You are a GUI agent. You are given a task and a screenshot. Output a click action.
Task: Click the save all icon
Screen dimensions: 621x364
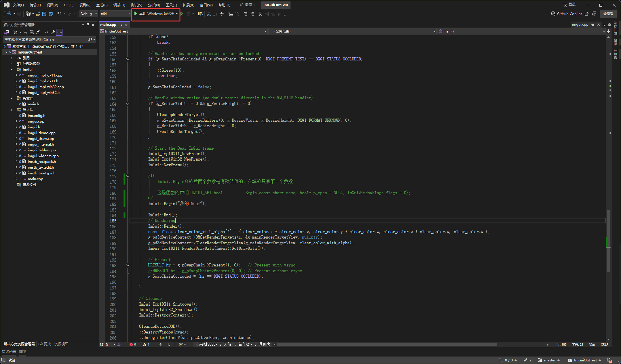click(51, 14)
